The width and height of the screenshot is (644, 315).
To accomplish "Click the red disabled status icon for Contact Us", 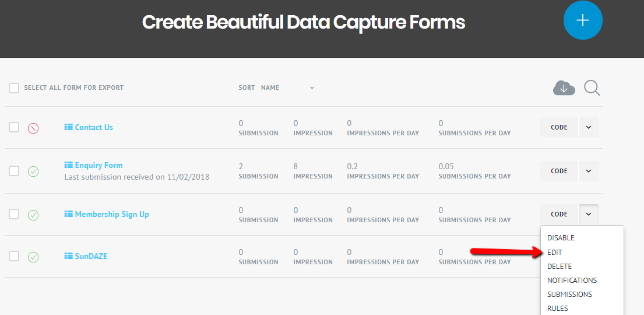I will coord(33,128).
